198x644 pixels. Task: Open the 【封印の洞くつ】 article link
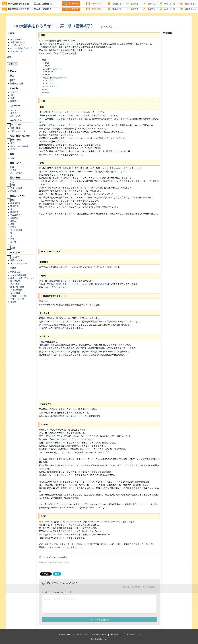click(47, 345)
